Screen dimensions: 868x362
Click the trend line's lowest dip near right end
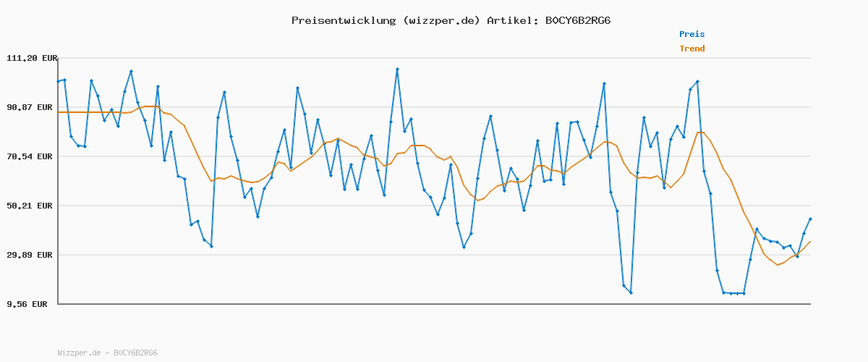point(778,265)
